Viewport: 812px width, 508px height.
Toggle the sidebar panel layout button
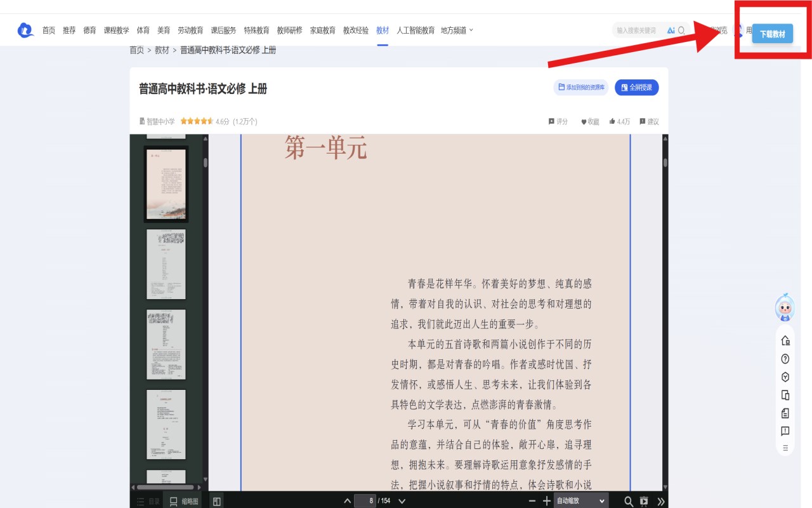pos(216,501)
